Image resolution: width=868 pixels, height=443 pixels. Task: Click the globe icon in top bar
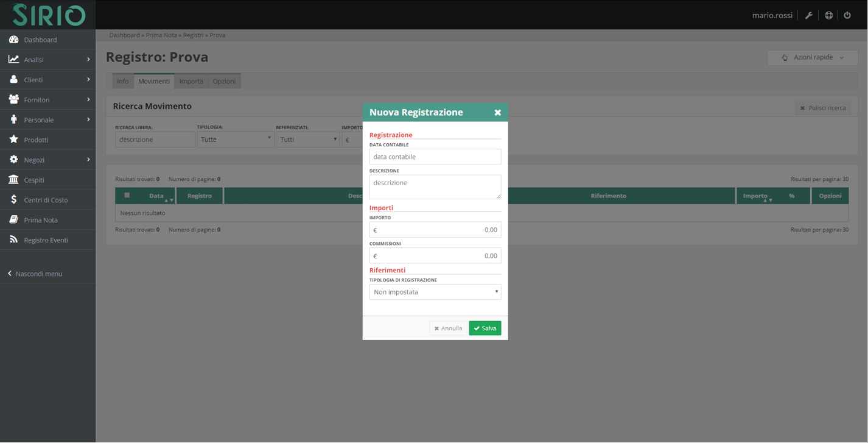(828, 15)
